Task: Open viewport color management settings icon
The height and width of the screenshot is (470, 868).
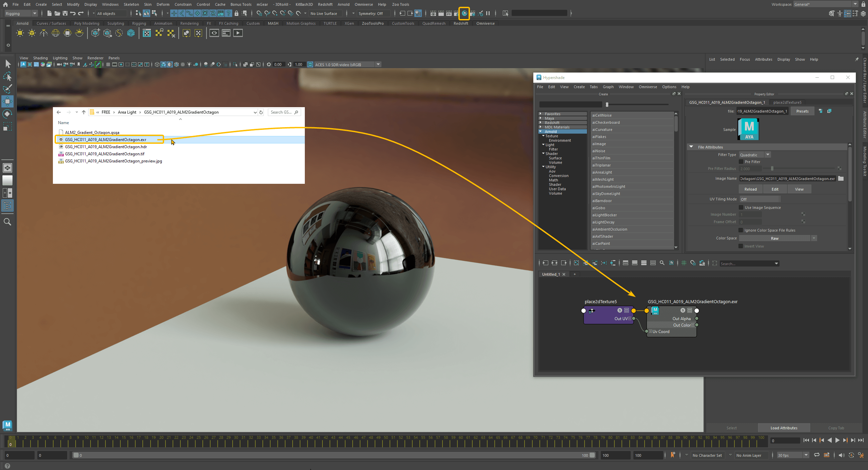Action: 310,64
